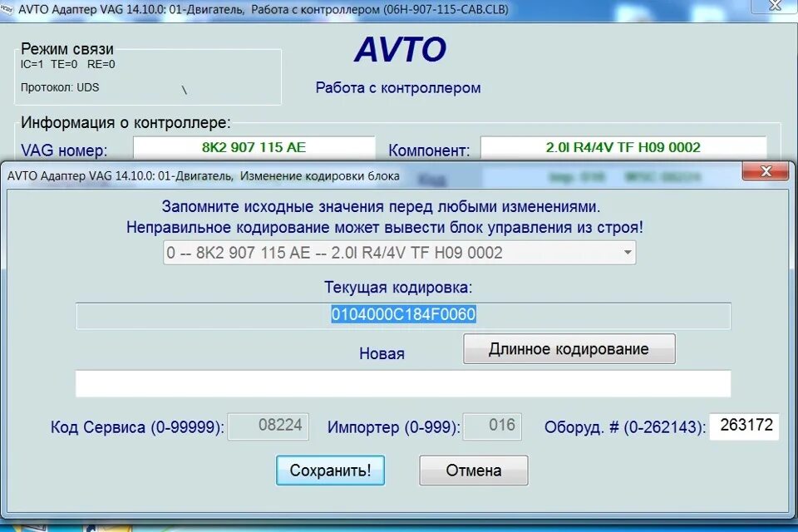Click the Импортер (0-999) label
798x532 pixels.
pos(393,427)
